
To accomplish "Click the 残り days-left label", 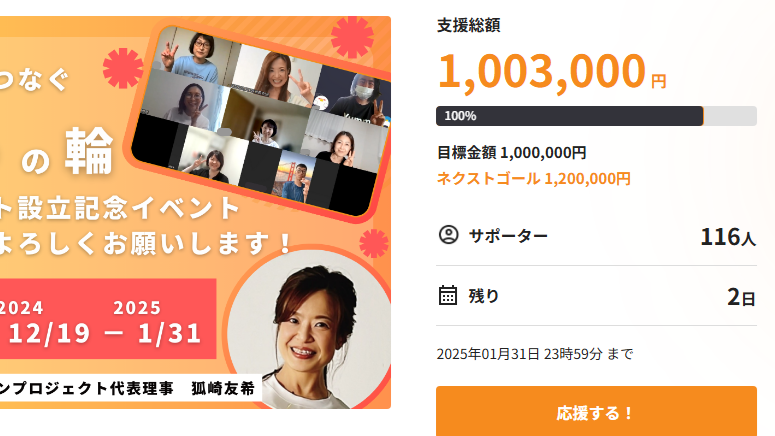I will point(483,296).
